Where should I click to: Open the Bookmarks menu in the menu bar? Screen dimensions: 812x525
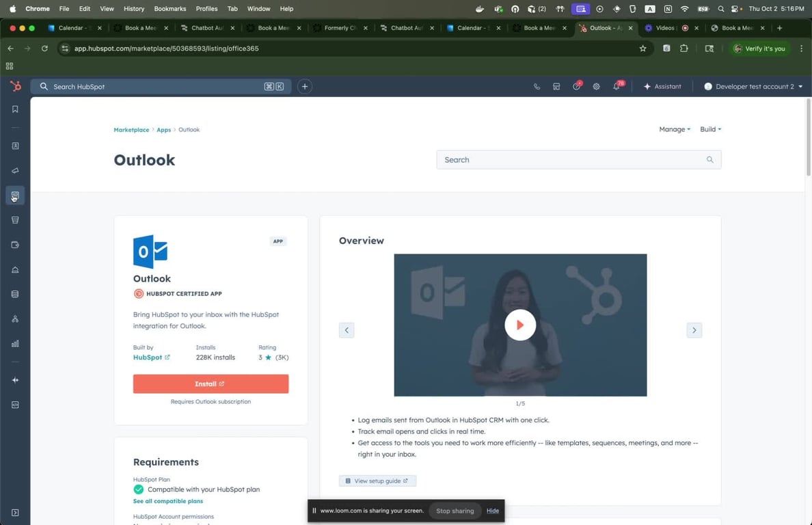click(170, 9)
